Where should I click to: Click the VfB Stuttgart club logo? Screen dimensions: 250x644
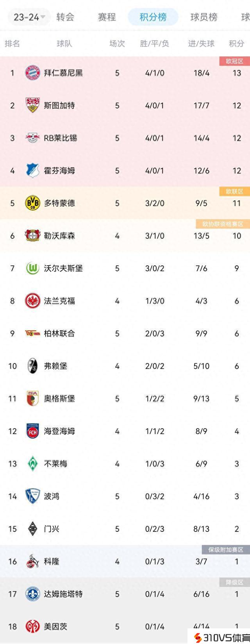(x=32, y=106)
